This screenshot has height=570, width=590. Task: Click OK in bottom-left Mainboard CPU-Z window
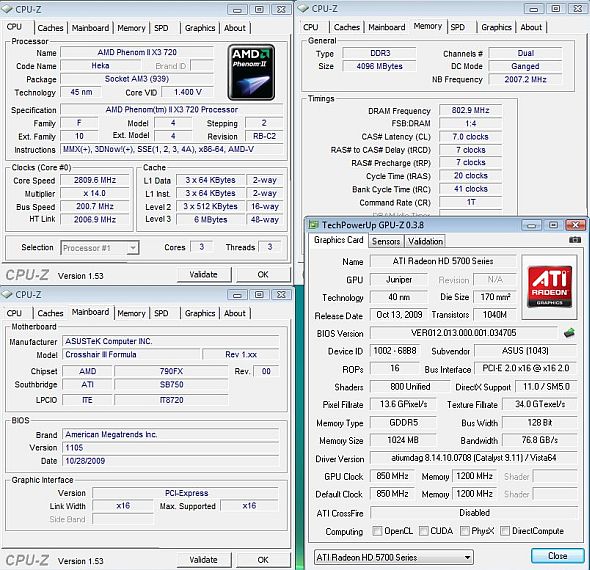[x=263, y=560]
